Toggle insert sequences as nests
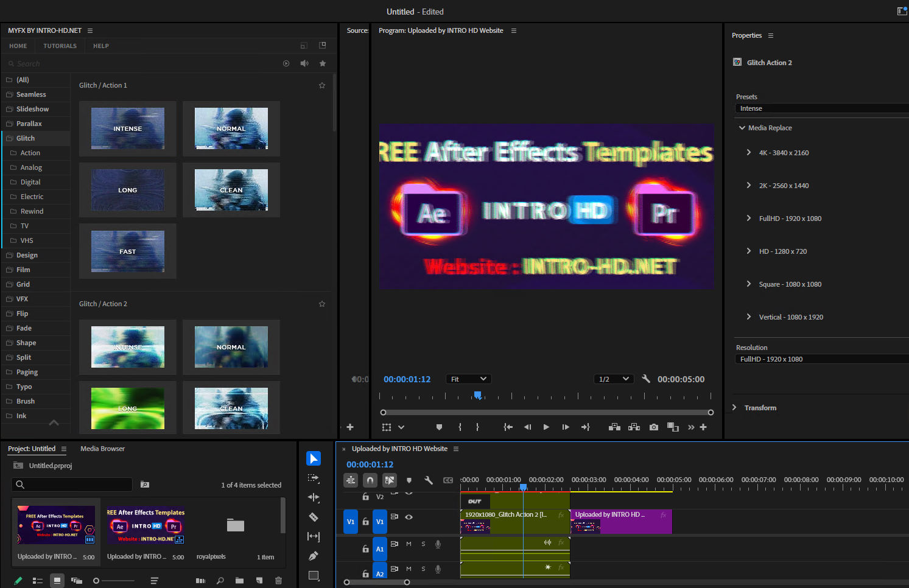Screen dimensions: 909x588 tap(351, 480)
